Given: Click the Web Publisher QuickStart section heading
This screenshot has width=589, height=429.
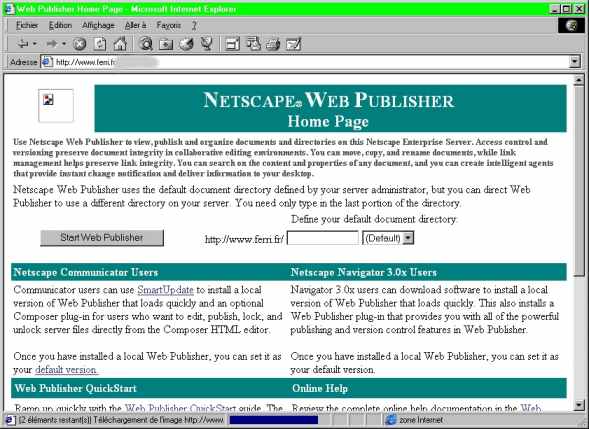Looking at the screenshot, I should (x=75, y=388).
